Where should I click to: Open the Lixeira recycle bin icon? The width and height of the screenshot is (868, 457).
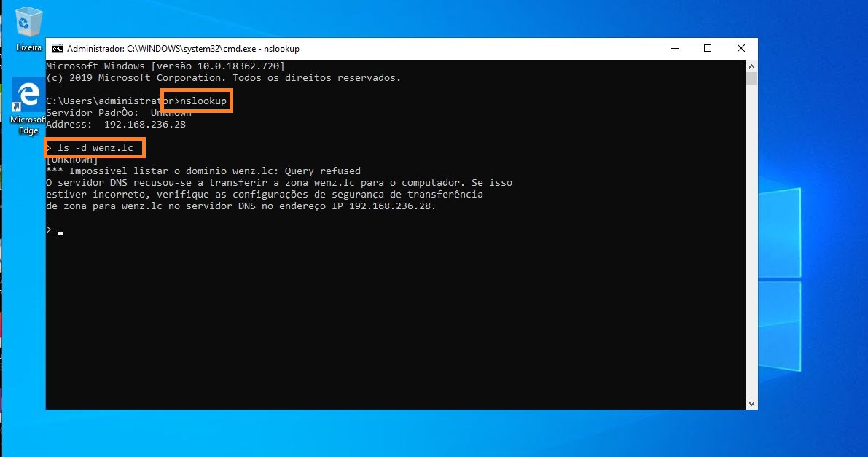pyautogui.click(x=28, y=29)
